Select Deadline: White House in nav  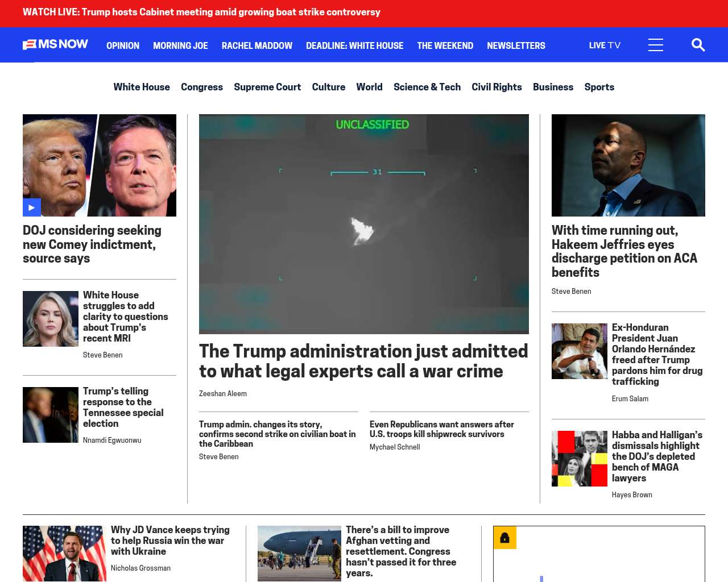point(354,45)
